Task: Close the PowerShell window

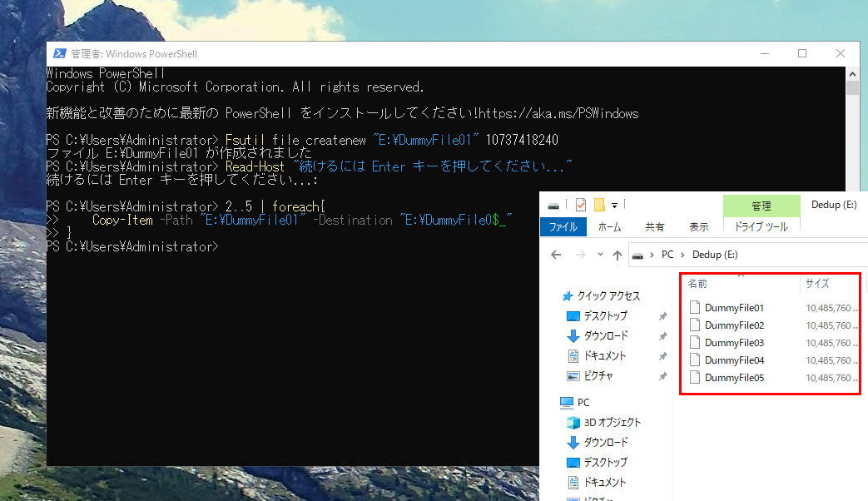Action: 841,54
